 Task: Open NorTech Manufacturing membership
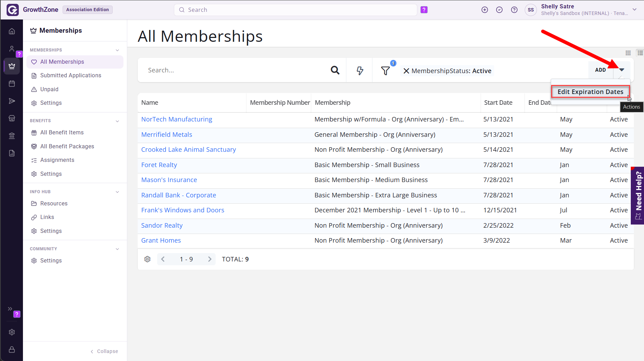[x=177, y=119]
